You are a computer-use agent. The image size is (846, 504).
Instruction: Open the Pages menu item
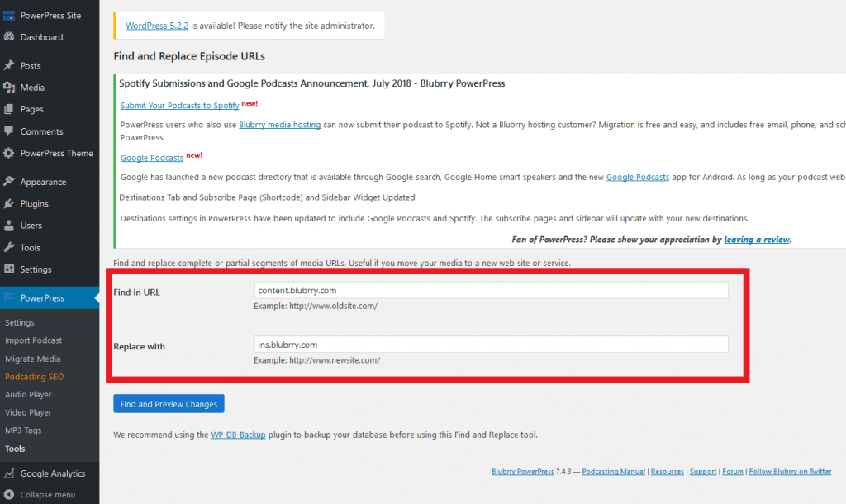coord(31,110)
